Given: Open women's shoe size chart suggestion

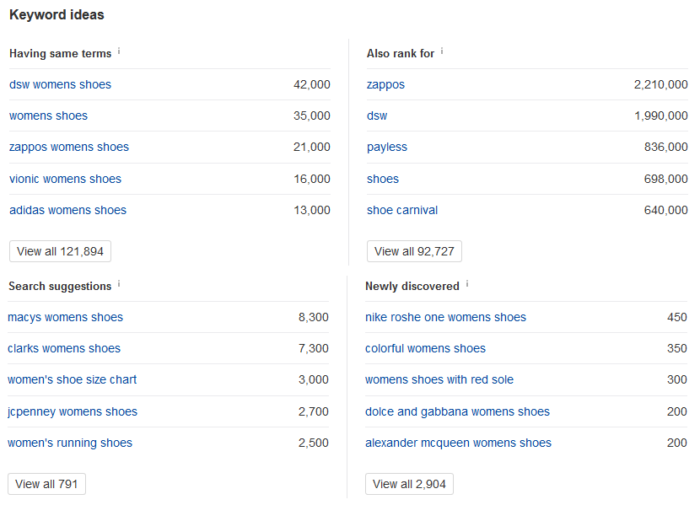Looking at the screenshot, I should pyautogui.click(x=72, y=380).
